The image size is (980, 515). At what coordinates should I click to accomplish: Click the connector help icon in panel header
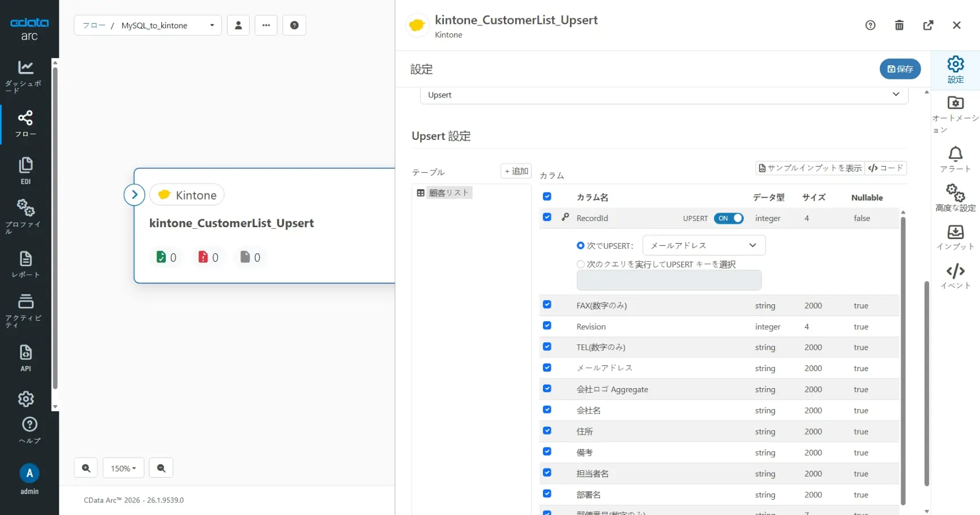point(871,25)
